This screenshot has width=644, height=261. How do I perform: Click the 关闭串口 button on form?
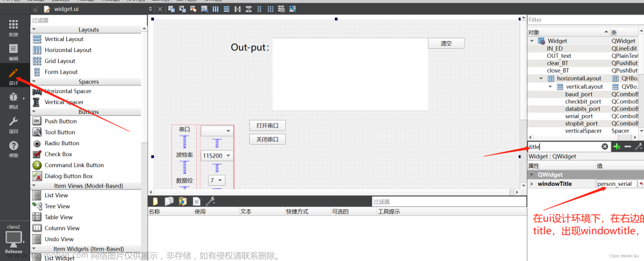pos(267,139)
